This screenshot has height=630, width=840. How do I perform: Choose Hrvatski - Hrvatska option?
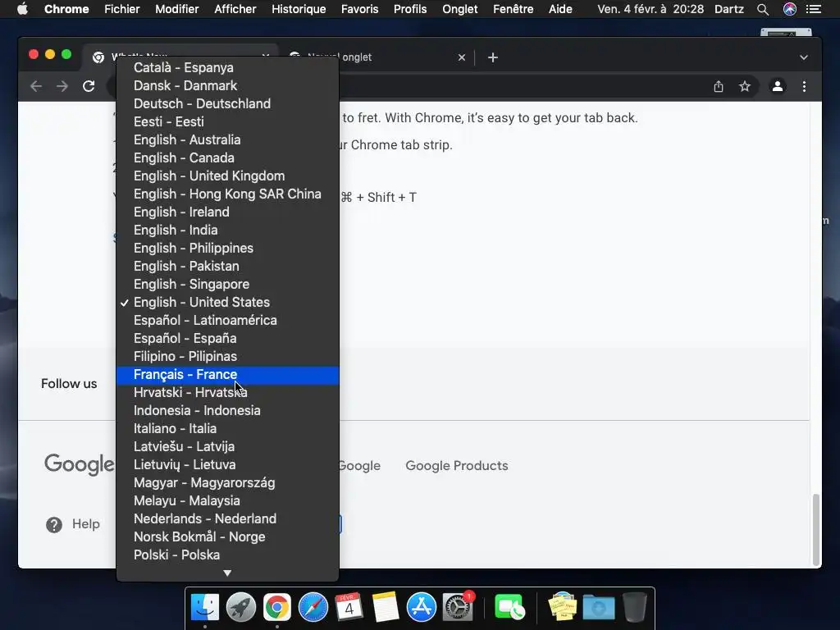(227, 392)
